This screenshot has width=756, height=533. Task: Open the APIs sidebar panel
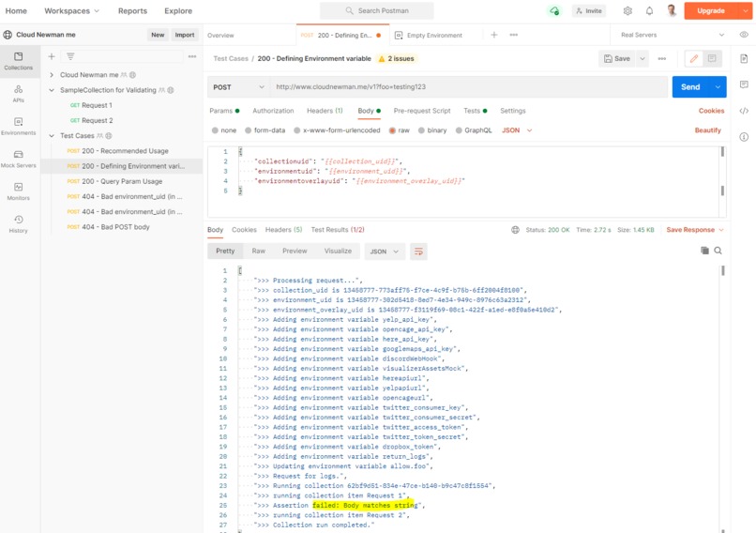point(19,94)
